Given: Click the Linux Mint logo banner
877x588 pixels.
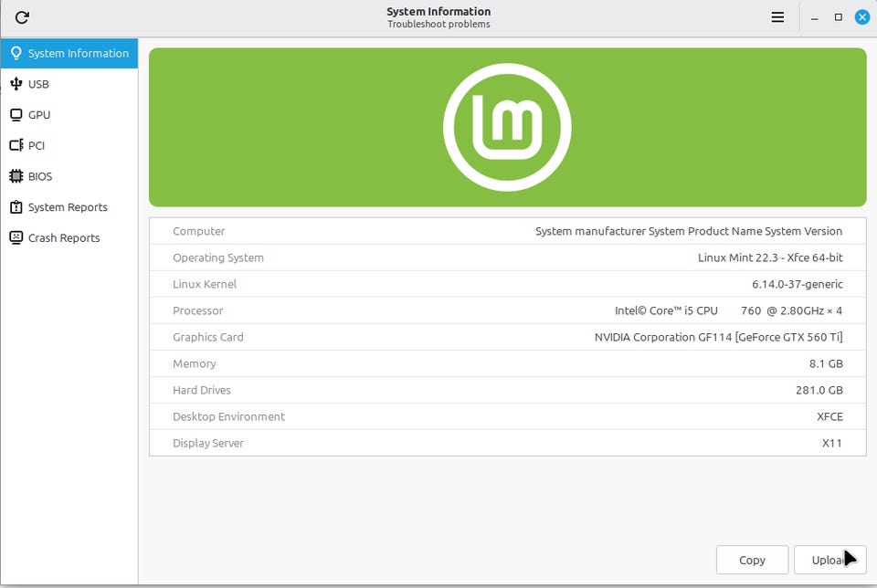Looking at the screenshot, I should (x=507, y=128).
